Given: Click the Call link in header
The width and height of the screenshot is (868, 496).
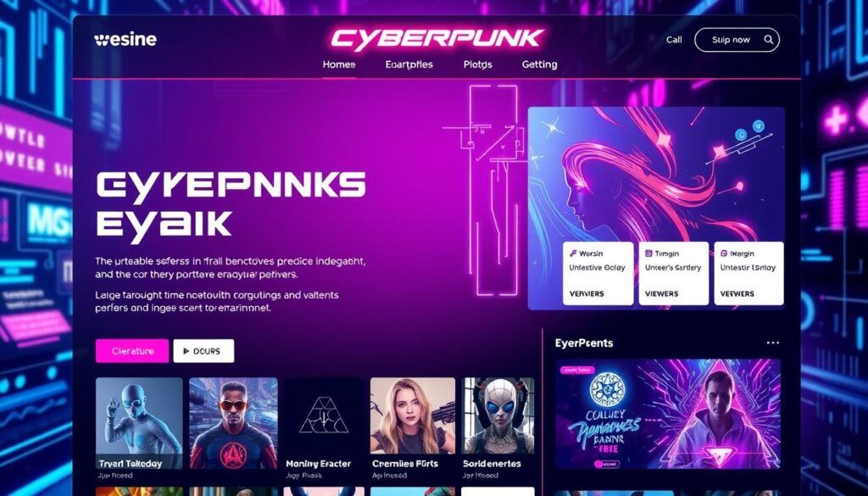Looking at the screenshot, I should tap(674, 40).
